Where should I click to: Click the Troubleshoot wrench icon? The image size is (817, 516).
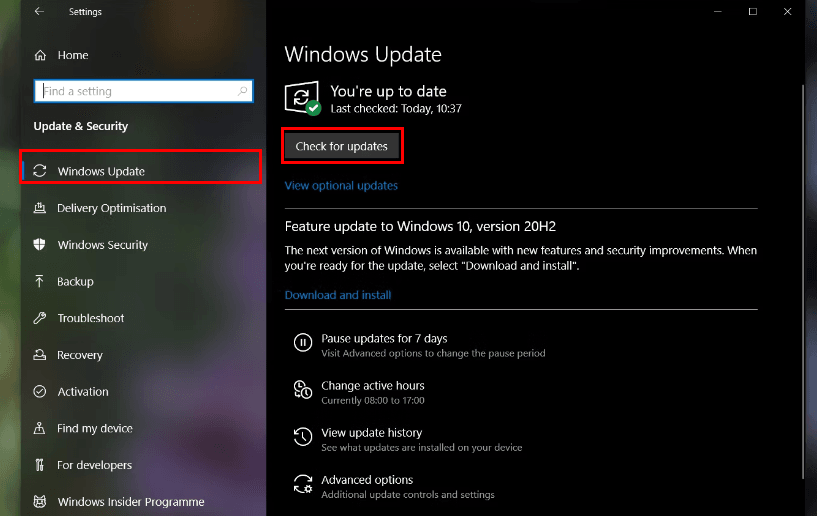pyautogui.click(x=40, y=318)
